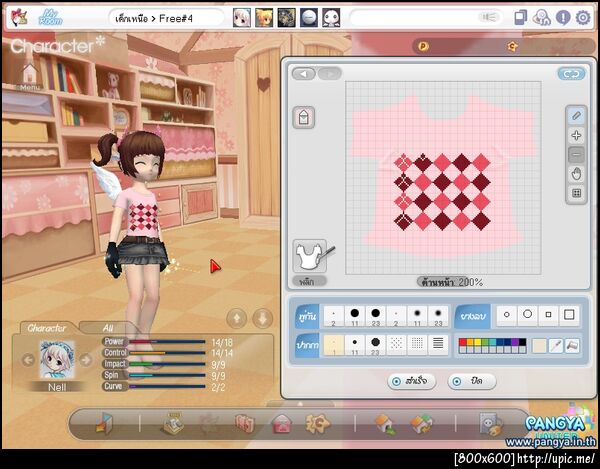The height and width of the screenshot is (469, 600).
Task: Pick the yellow color swatch
Action: coord(478,342)
